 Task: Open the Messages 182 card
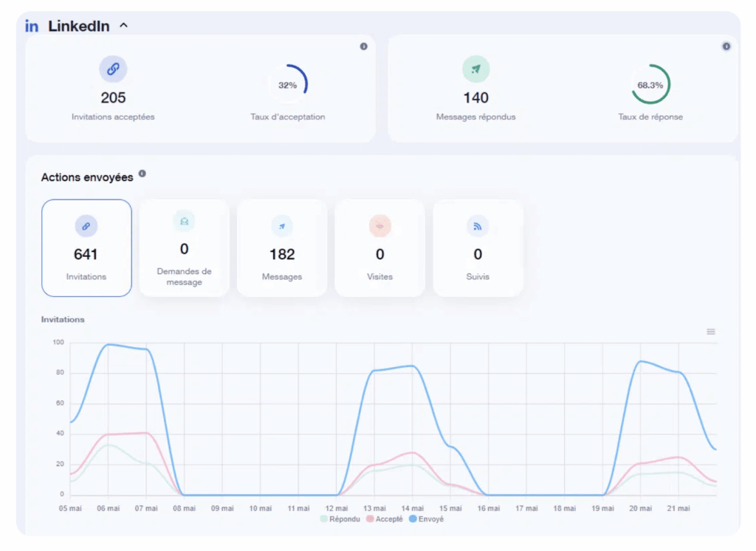pos(282,248)
